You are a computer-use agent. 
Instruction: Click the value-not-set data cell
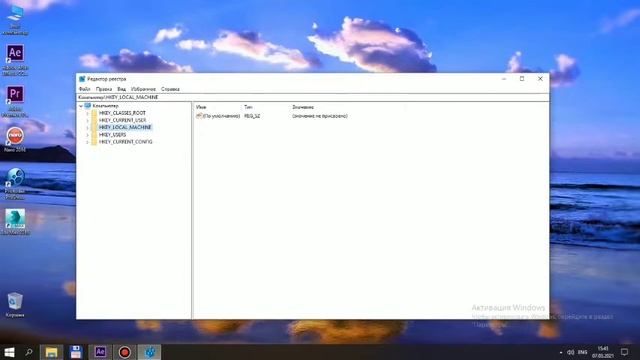coord(320,116)
